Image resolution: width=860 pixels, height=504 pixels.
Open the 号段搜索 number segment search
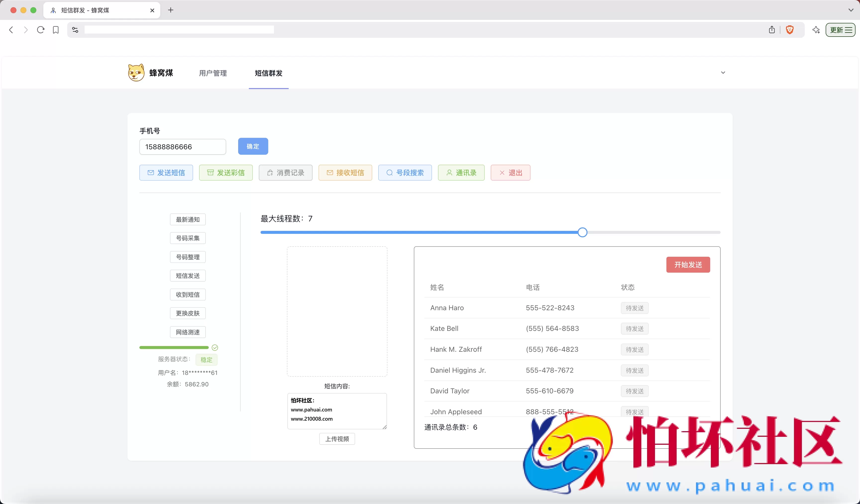(x=405, y=173)
